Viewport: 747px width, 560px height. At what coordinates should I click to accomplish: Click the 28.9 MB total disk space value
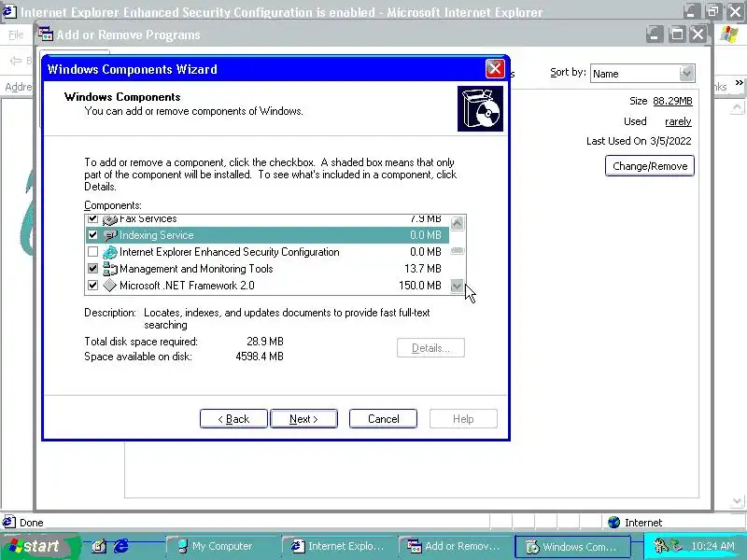[265, 342]
